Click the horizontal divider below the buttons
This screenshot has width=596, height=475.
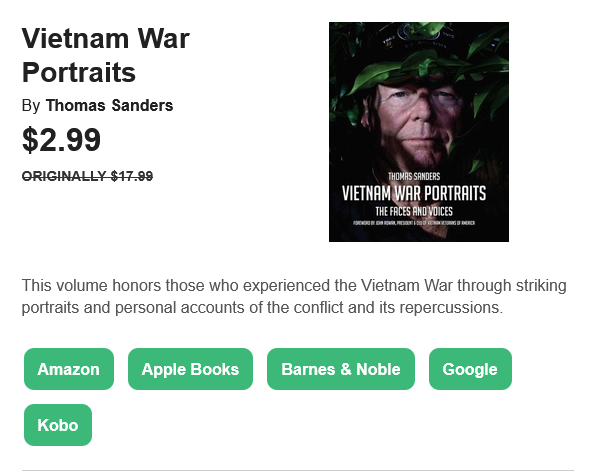298,470
